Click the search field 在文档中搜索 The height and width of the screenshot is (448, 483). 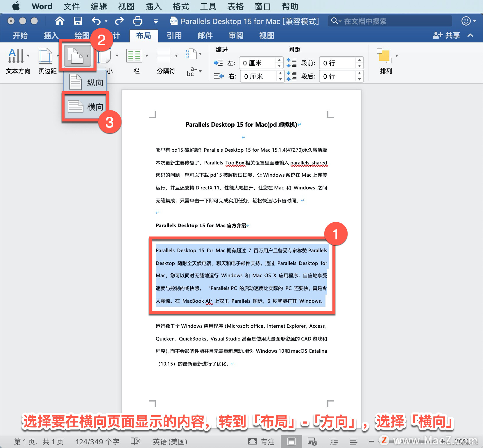[x=390, y=21]
